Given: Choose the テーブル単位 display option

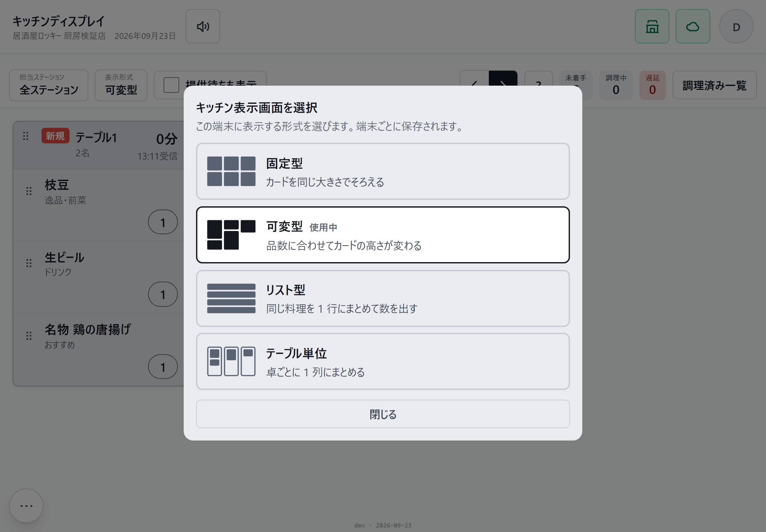Looking at the screenshot, I should pyautogui.click(x=383, y=361).
